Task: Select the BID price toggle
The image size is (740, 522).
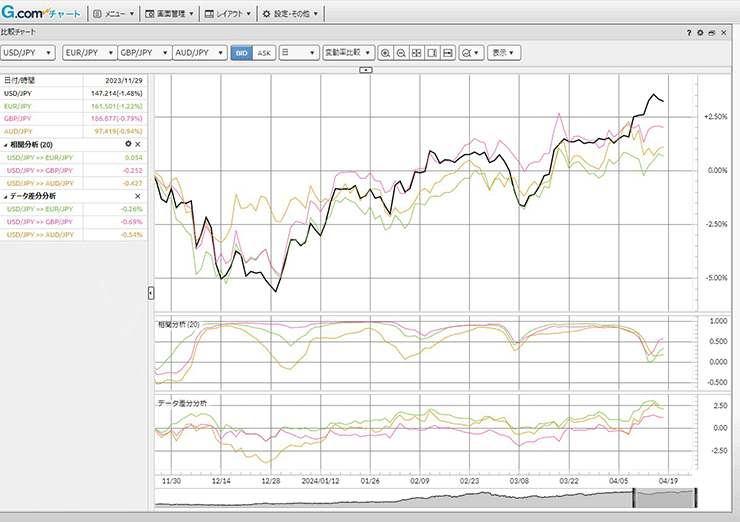Action: (241, 52)
